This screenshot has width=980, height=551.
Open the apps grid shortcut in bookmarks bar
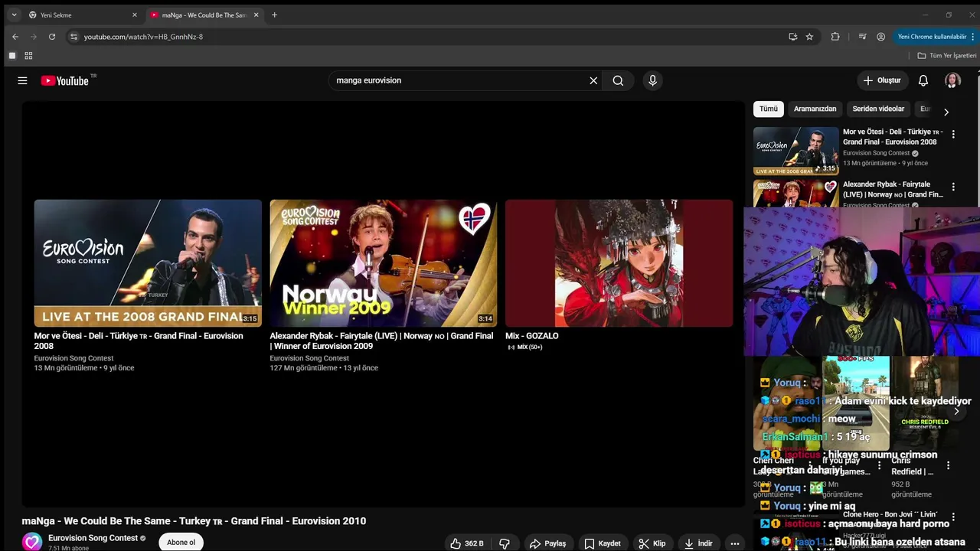28,56
